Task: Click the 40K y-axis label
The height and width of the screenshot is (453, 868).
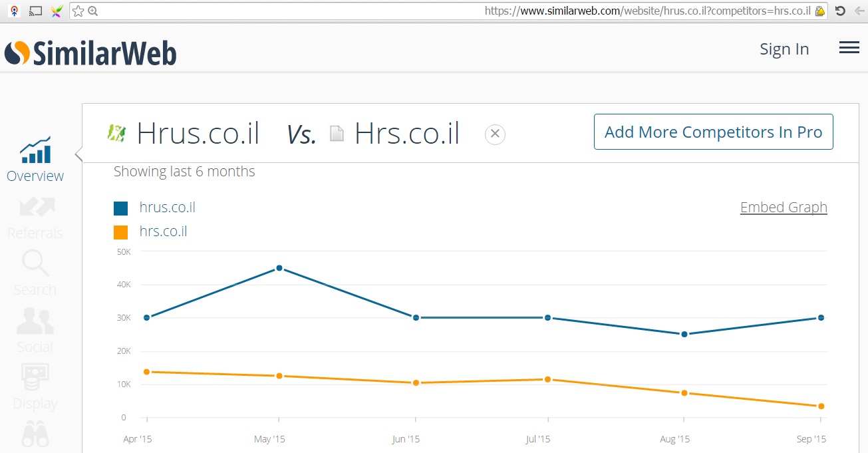Action: [x=124, y=285]
